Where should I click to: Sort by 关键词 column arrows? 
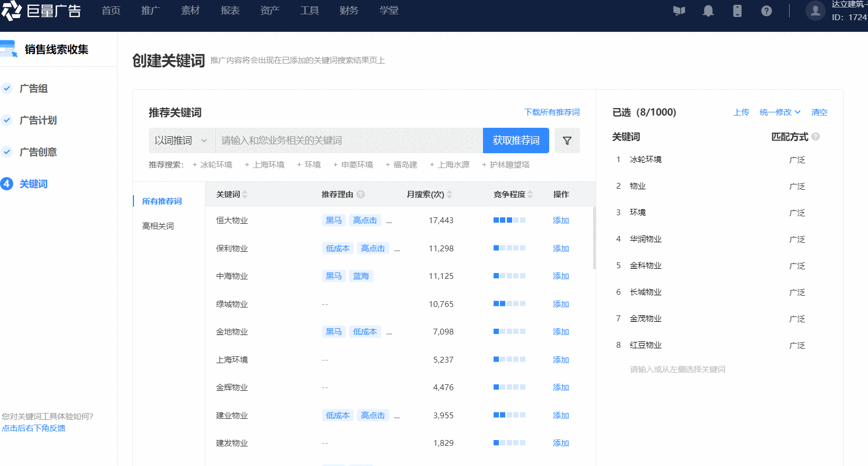245,195
